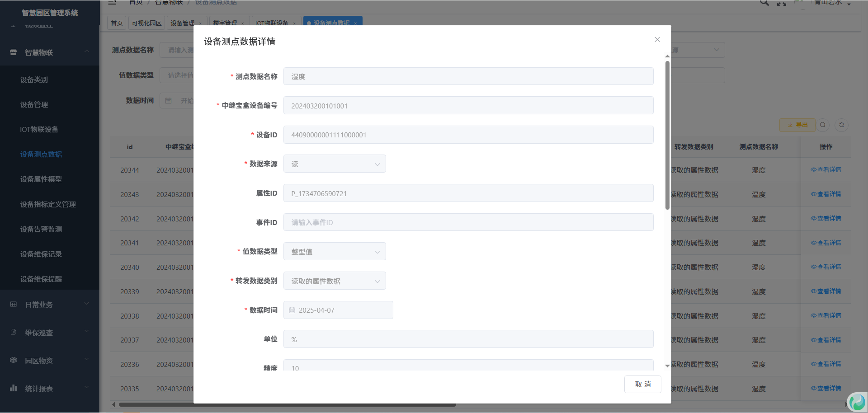This screenshot has height=413, width=868.
Task: Click the 日常业务 sidebar icon
Action: pyautogui.click(x=14, y=305)
